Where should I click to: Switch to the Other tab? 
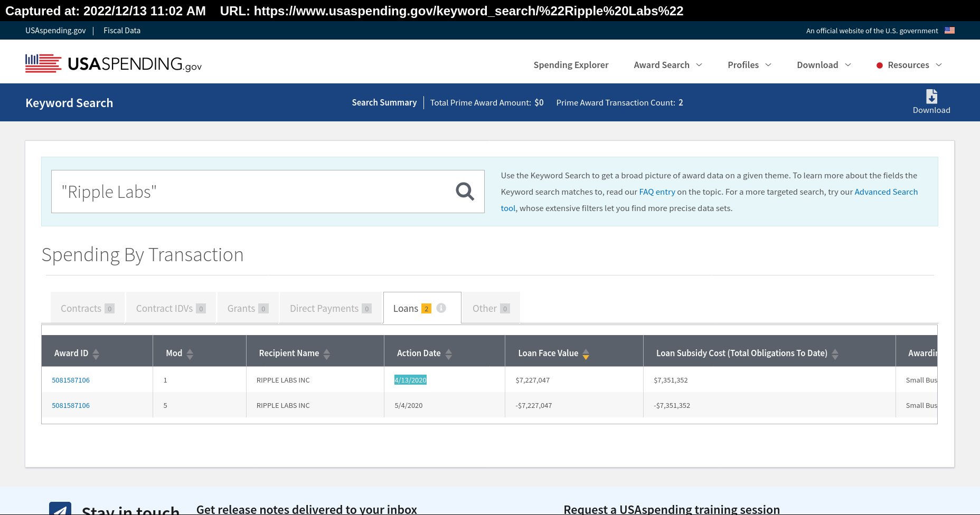click(491, 308)
